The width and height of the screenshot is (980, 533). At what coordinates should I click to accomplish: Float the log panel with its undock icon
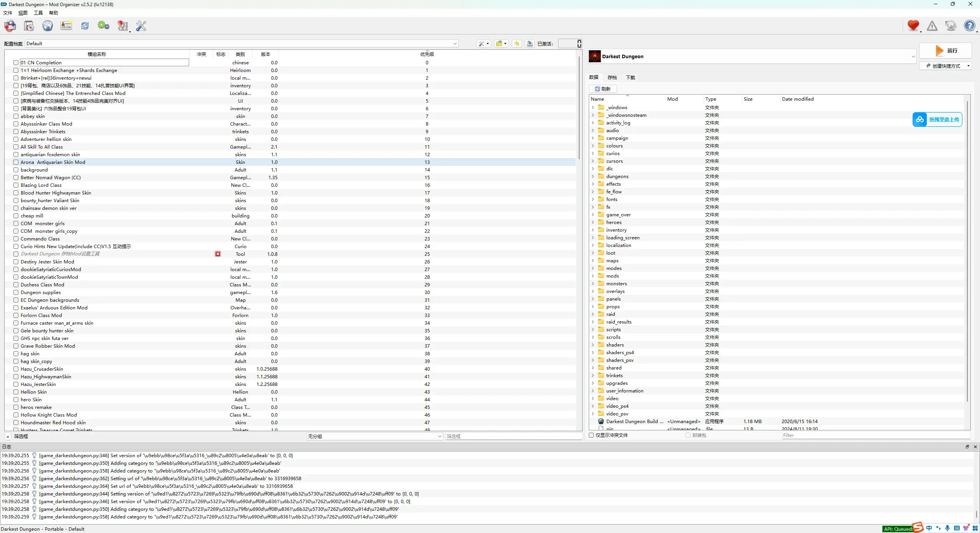click(967, 447)
